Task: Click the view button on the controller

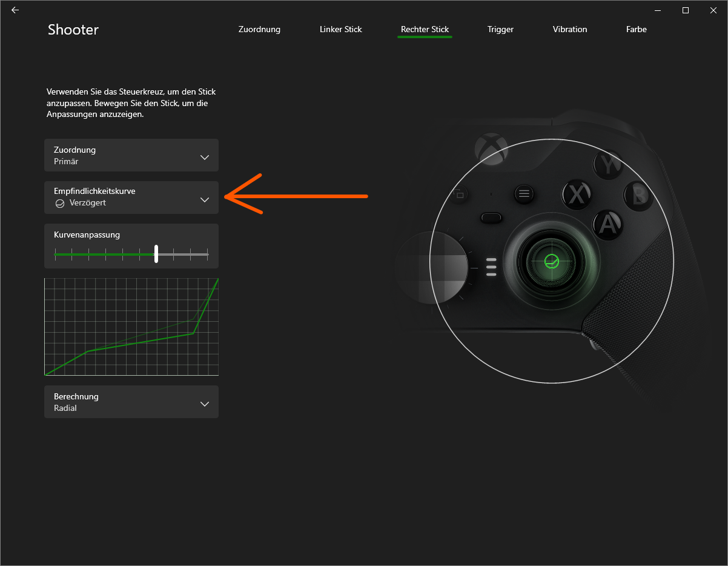Action: click(459, 195)
